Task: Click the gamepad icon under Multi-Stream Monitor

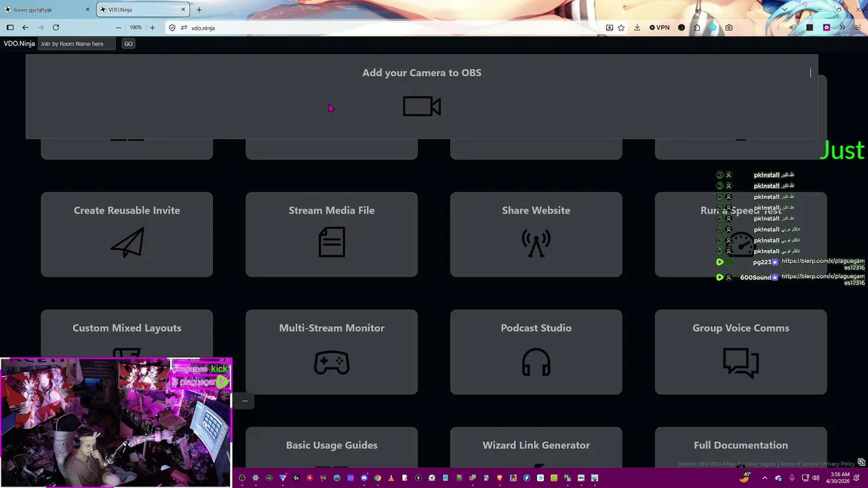Action: pyautogui.click(x=332, y=363)
